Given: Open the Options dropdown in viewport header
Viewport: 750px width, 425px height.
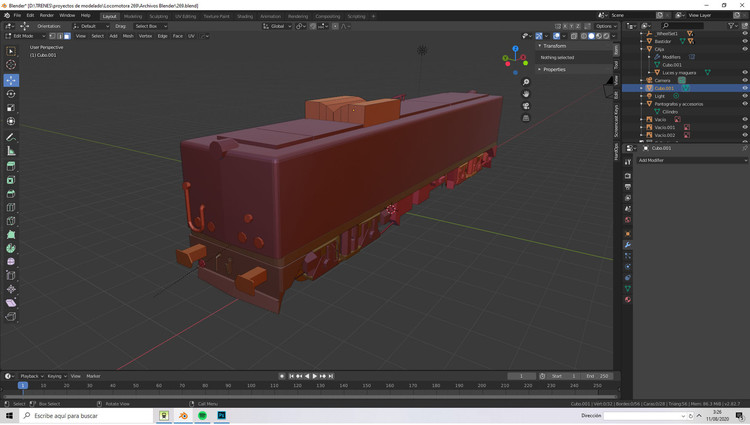Looking at the screenshot, I should (x=605, y=26).
